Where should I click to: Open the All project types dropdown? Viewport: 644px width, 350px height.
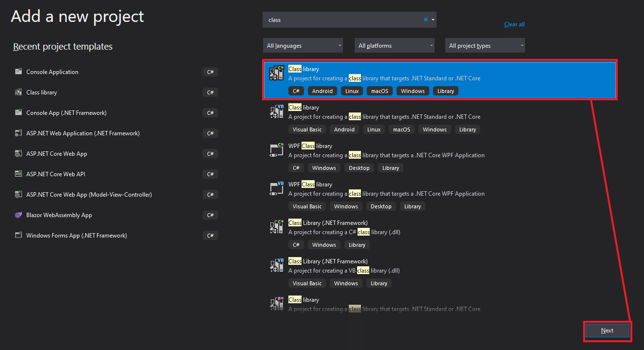point(485,46)
